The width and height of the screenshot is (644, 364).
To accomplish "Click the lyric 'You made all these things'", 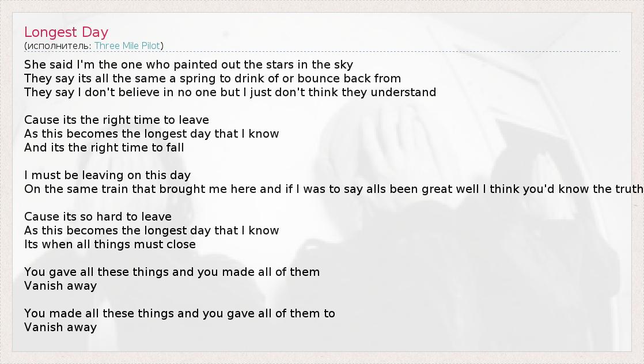I will pos(179,313).
